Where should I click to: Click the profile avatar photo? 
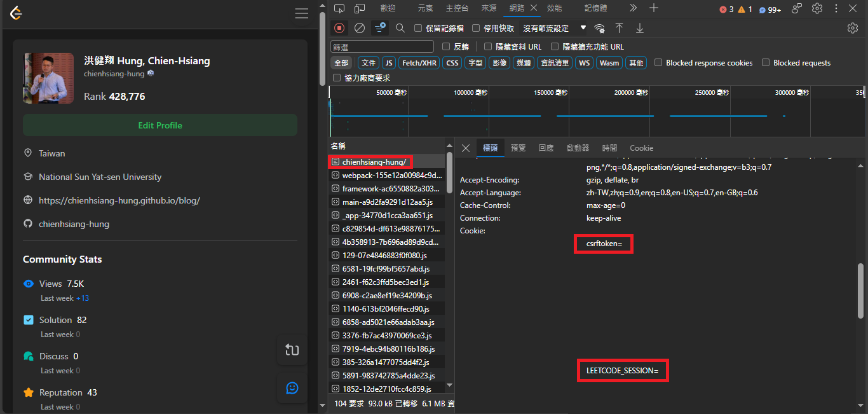(x=48, y=78)
